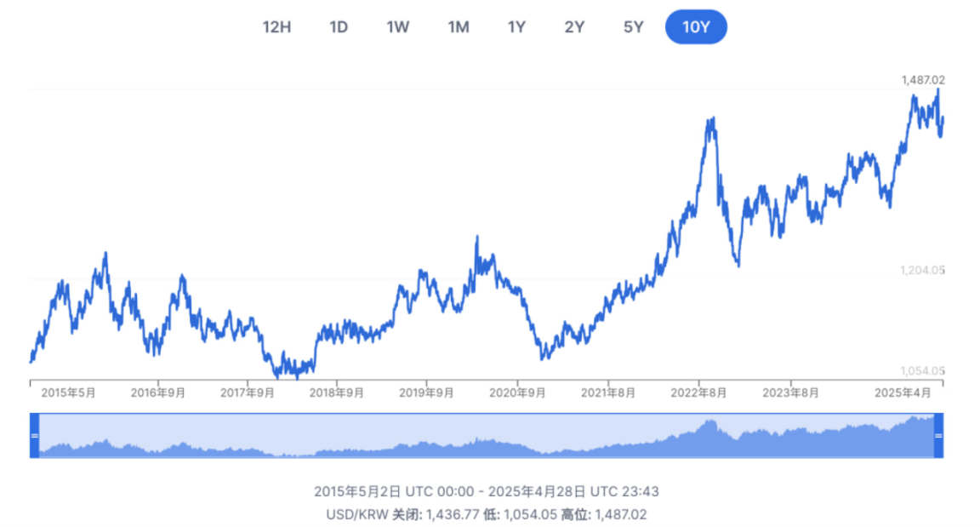Click the left range slider handle
Image resolution: width=980 pixels, height=527 pixels.
tap(35, 435)
